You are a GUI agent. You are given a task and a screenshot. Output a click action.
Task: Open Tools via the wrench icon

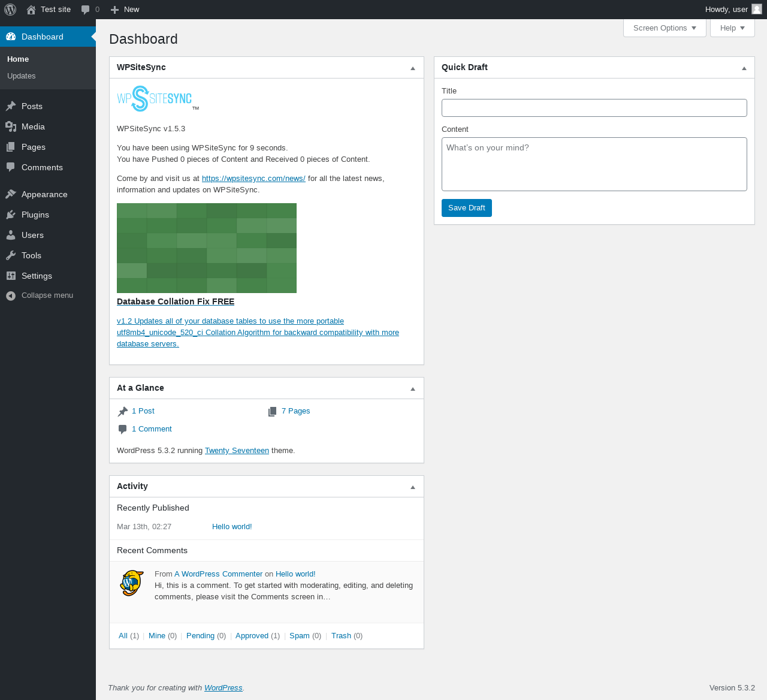(x=11, y=255)
